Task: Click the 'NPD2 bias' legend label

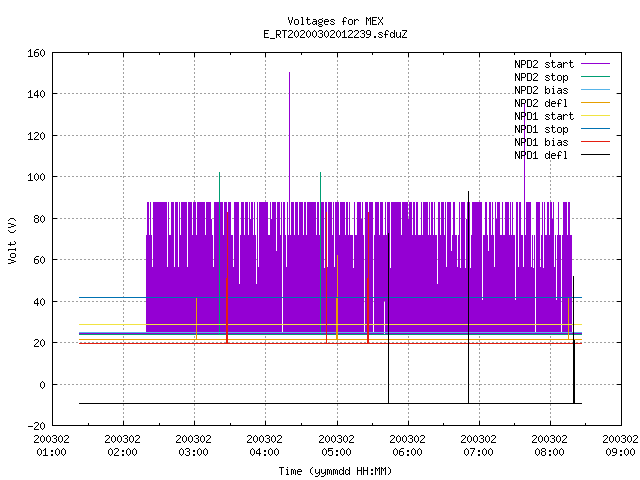Action: pyautogui.click(x=541, y=90)
